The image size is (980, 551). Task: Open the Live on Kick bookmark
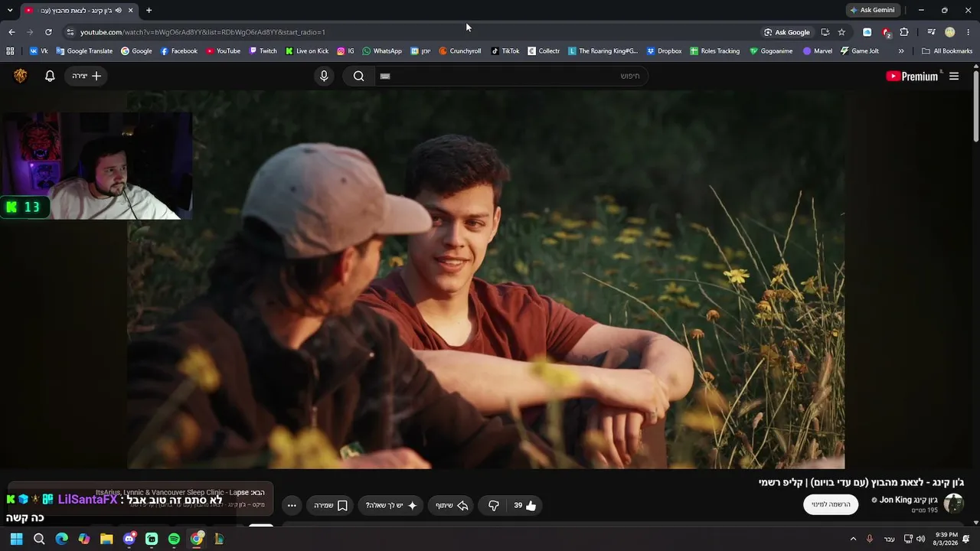306,51
